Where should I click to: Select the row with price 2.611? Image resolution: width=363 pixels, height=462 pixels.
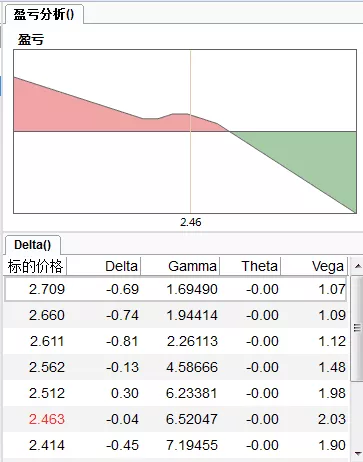click(x=176, y=341)
